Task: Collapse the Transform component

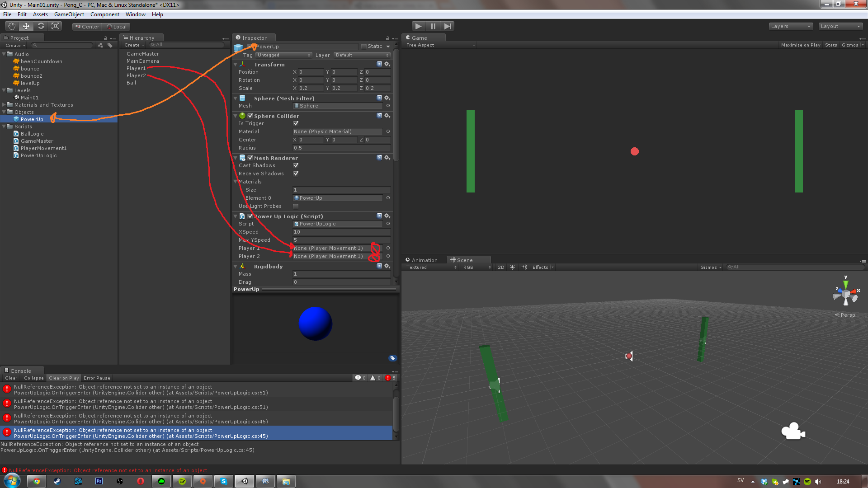Action: [236, 65]
